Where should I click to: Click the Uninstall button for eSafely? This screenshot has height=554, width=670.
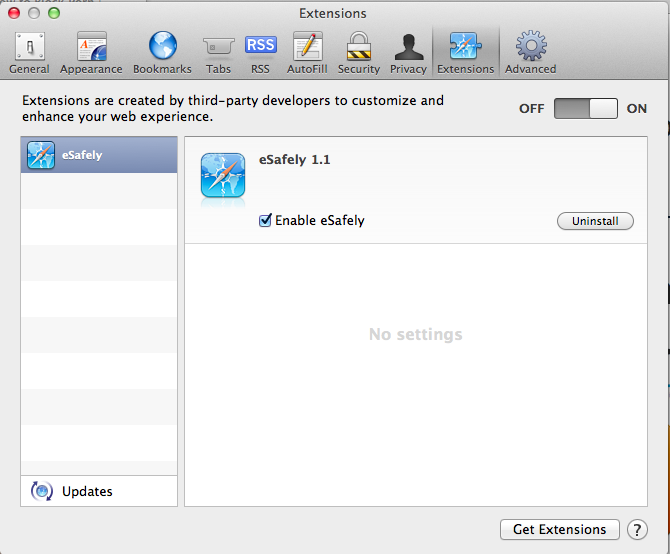595,221
